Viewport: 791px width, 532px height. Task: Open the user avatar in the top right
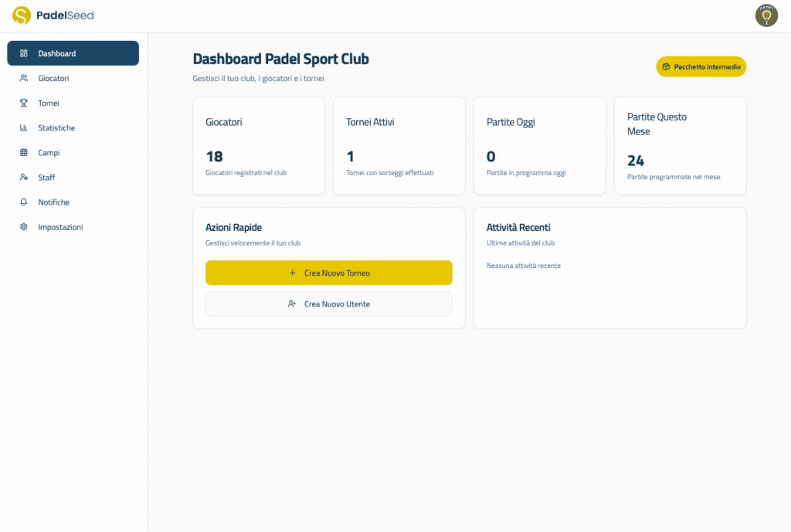tap(766, 15)
